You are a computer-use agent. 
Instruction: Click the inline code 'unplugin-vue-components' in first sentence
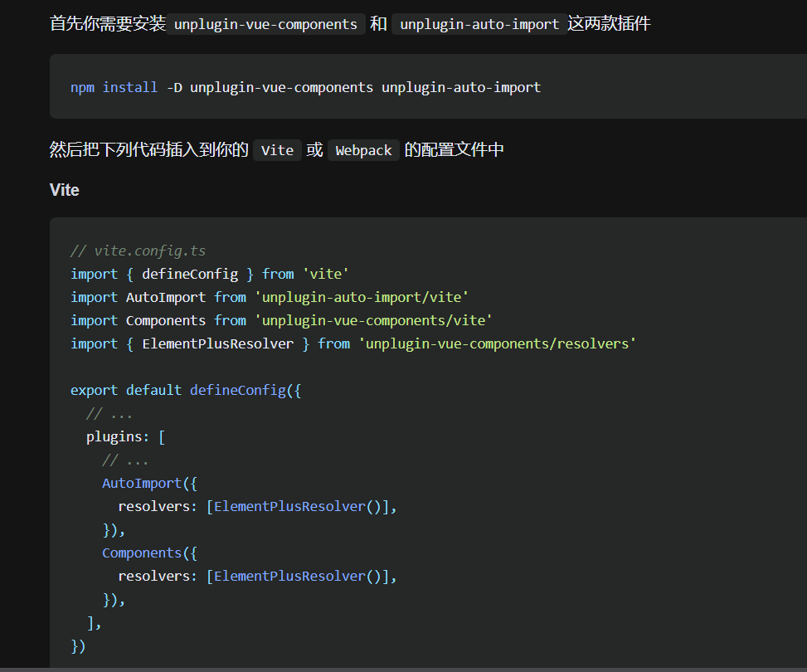click(x=266, y=24)
